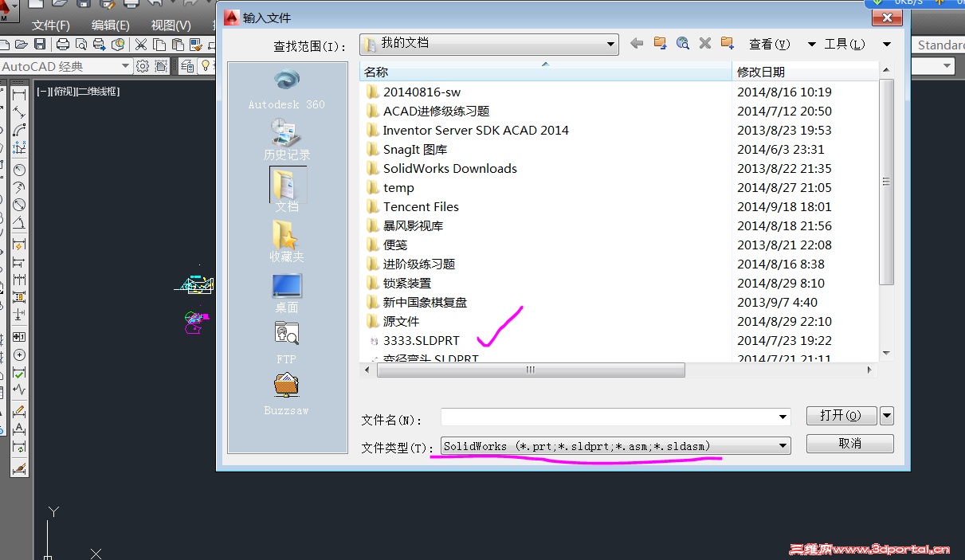Expand the 文件类型 SolidWorks file type dropdown

click(783, 446)
